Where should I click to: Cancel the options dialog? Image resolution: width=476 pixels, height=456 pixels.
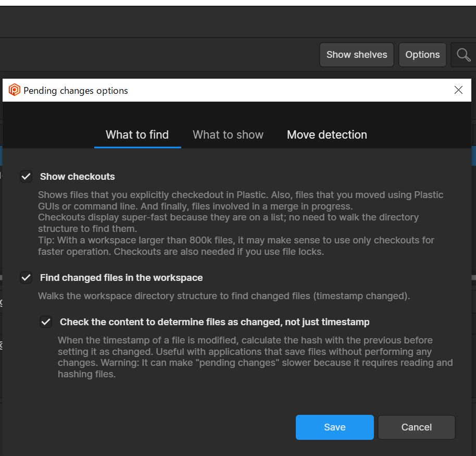tap(417, 427)
